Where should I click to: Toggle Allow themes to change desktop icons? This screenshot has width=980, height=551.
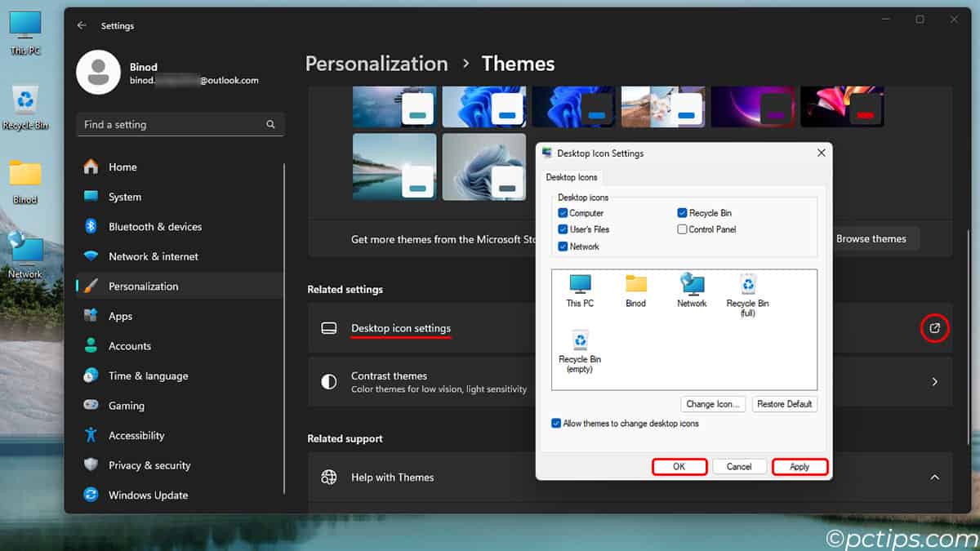pos(557,424)
